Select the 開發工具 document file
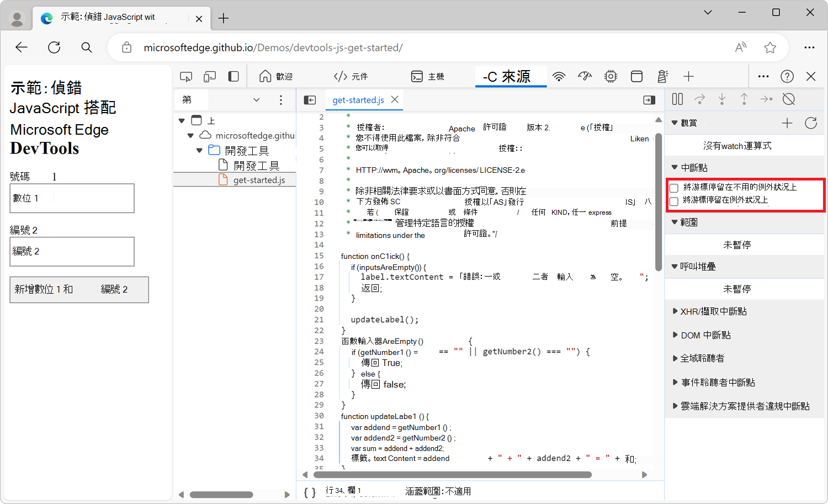Image resolution: width=828 pixels, height=504 pixels. point(250,165)
